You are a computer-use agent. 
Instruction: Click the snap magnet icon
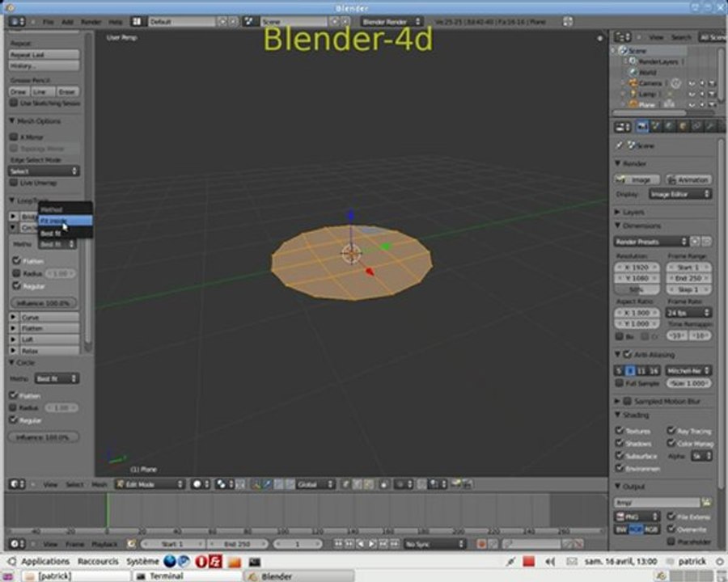point(422,484)
